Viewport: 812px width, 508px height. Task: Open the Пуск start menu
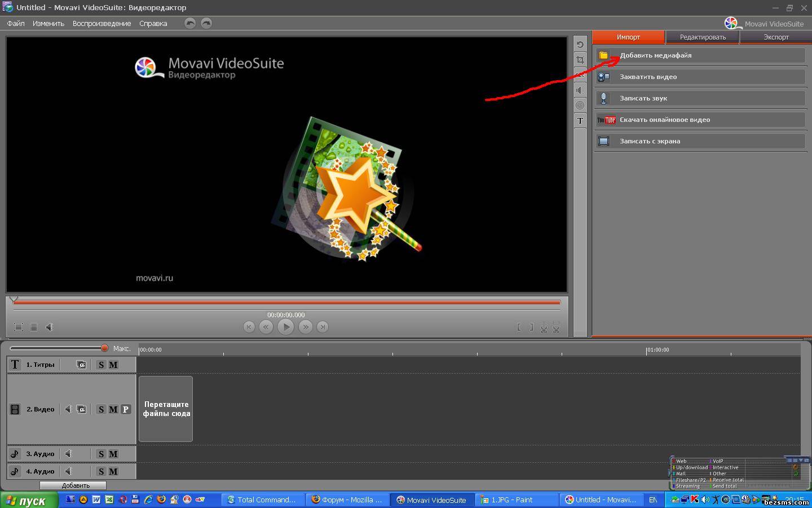pyautogui.click(x=29, y=500)
